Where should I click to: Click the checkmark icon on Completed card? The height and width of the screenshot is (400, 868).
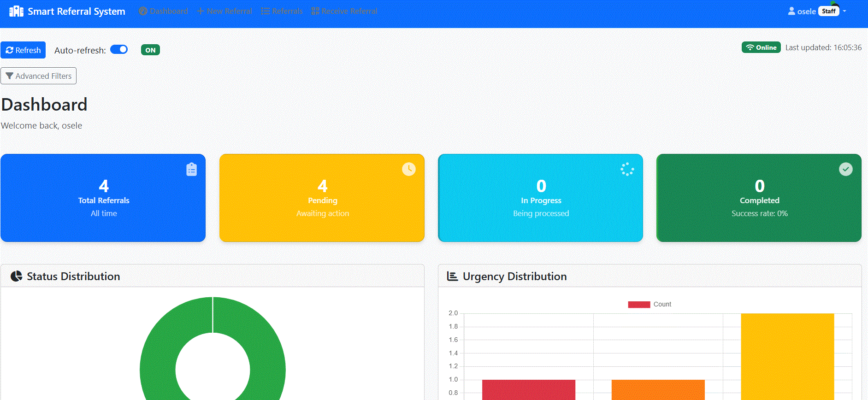coord(846,169)
